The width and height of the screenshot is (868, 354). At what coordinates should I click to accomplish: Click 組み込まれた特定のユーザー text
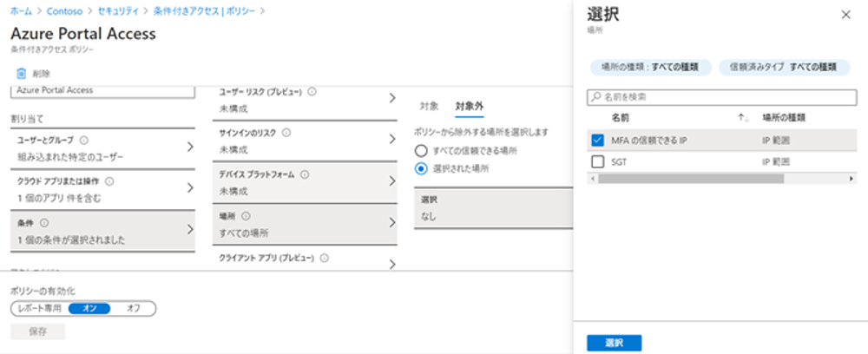coord(69,157)
